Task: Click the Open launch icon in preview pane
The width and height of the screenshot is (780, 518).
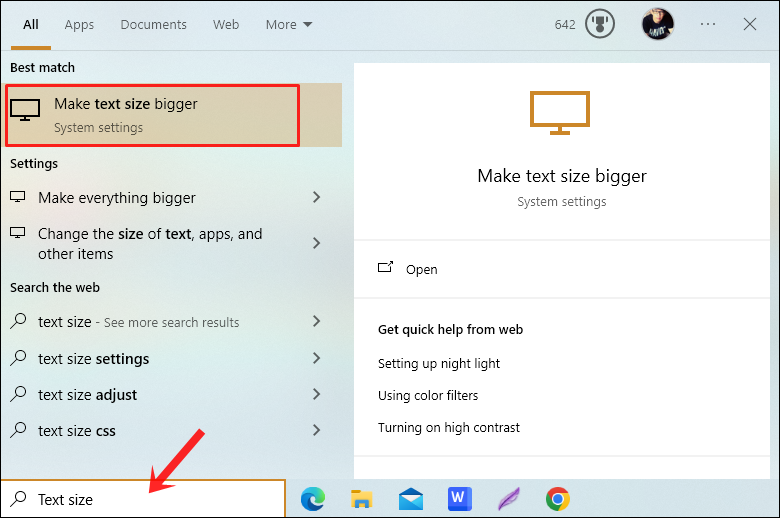Action: point(385,268)
